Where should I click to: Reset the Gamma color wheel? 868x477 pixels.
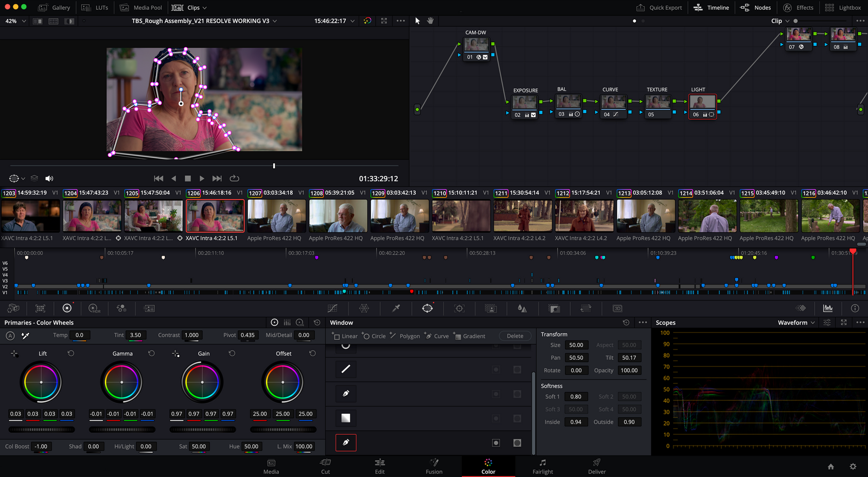pos(151,354)
